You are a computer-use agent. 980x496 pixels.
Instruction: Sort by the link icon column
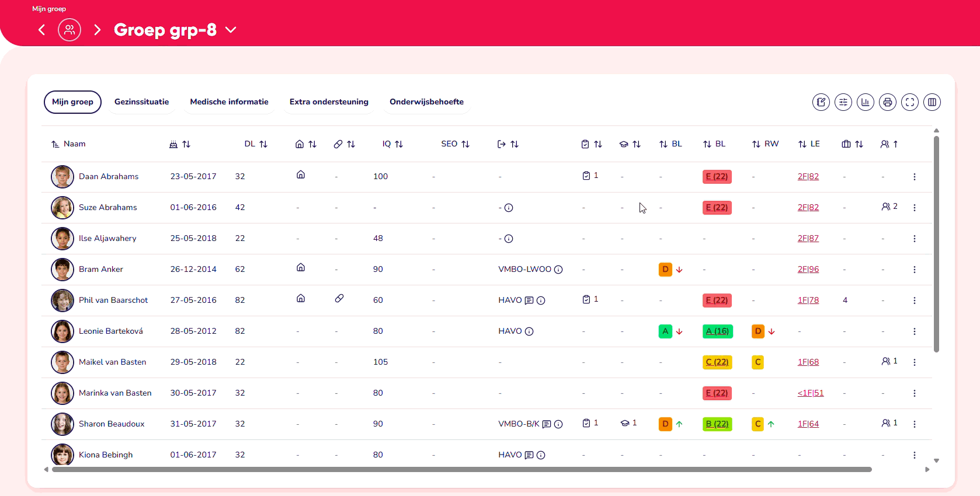click(345, 144)
